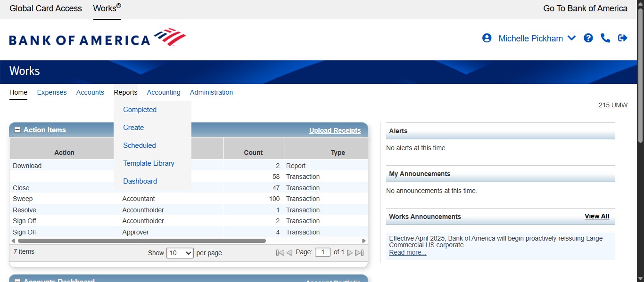Choose Dashboard in the Reports menu
This screenshot has width=644, height=282.
(x=140, y=181)
